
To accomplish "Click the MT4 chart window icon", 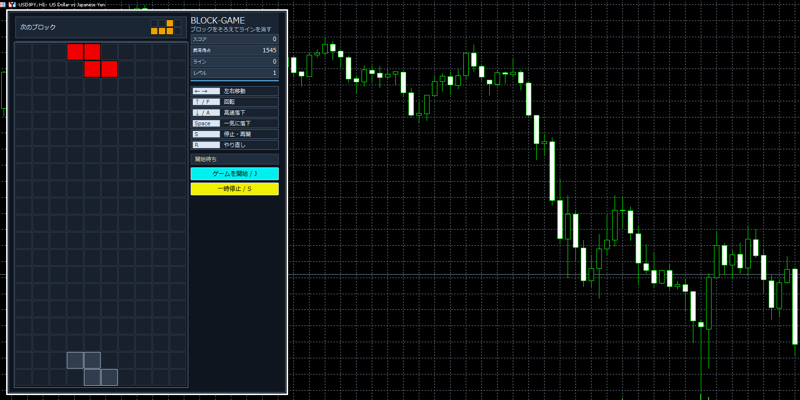I will (12, 5).
